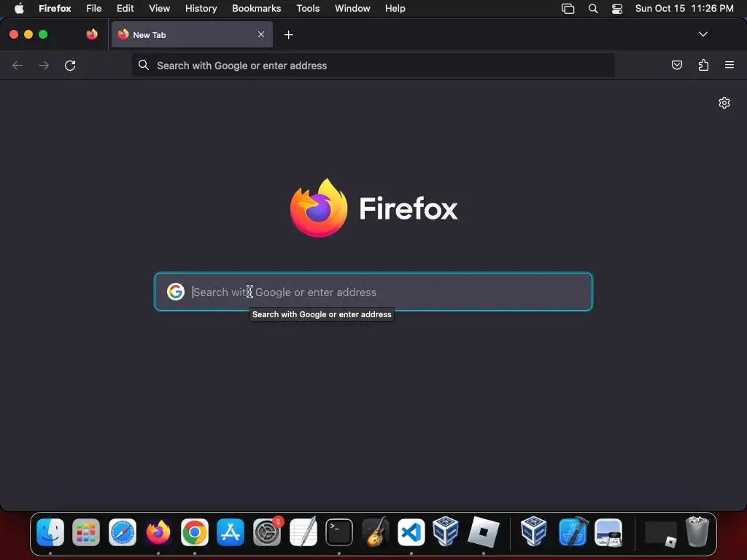Open Control Center in menu bar

pyautogui.click(x=617, y=9)
